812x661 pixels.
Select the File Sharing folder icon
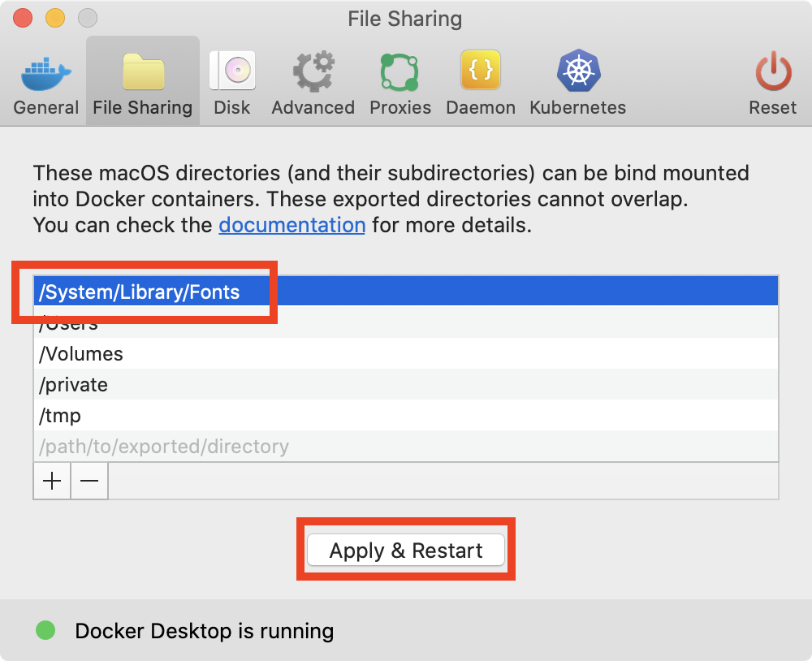(x=144, y=72)
